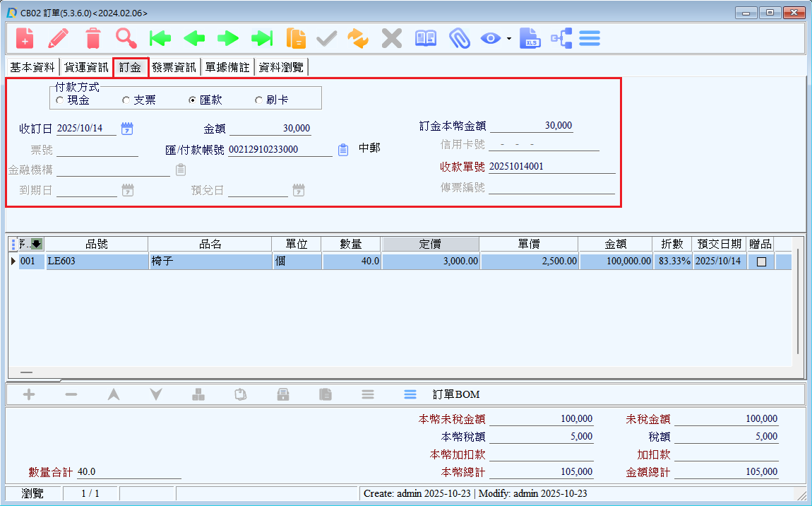Click the pencil edit icon
This screenshot has height=506, width=812.
pyautogui.click(x=59, y=38)
